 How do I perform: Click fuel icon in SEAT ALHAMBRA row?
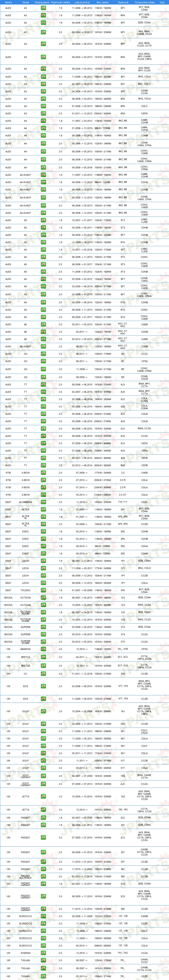[43, 502]
